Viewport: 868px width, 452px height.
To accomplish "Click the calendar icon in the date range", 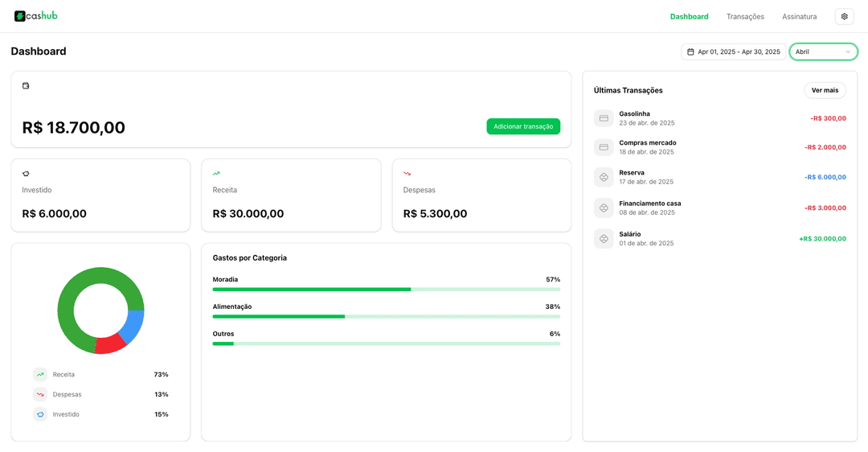I will click(x=690, y=51).
